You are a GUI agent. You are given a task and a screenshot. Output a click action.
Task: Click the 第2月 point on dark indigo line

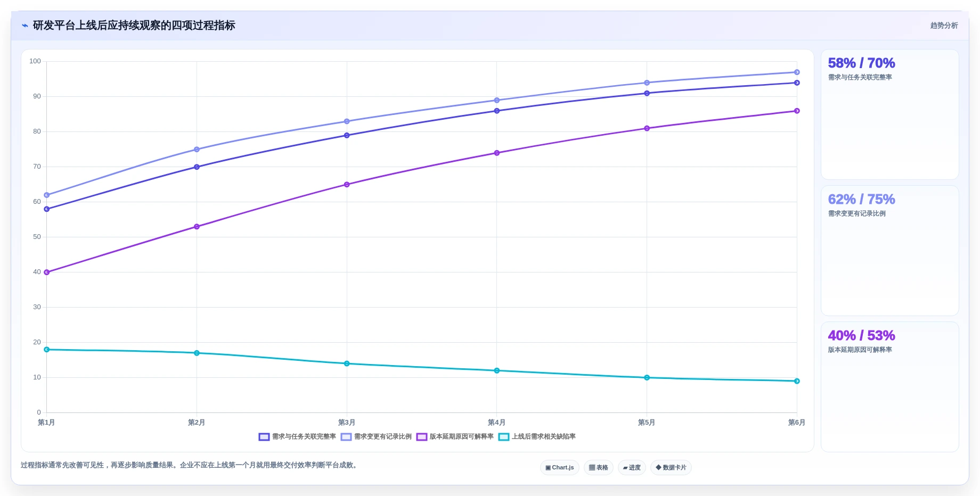click(x=197, y=167)
